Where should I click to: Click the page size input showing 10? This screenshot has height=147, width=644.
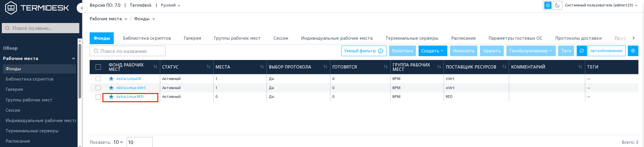140,142
